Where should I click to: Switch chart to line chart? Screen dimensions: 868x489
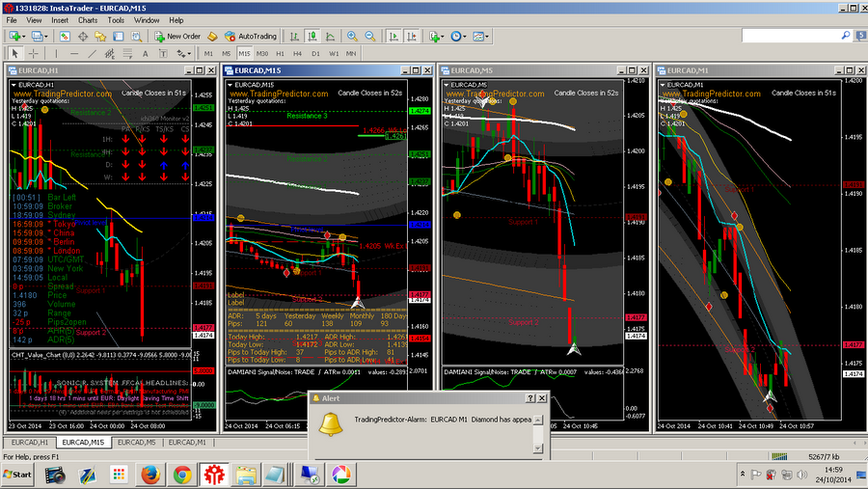click(331, 36)
